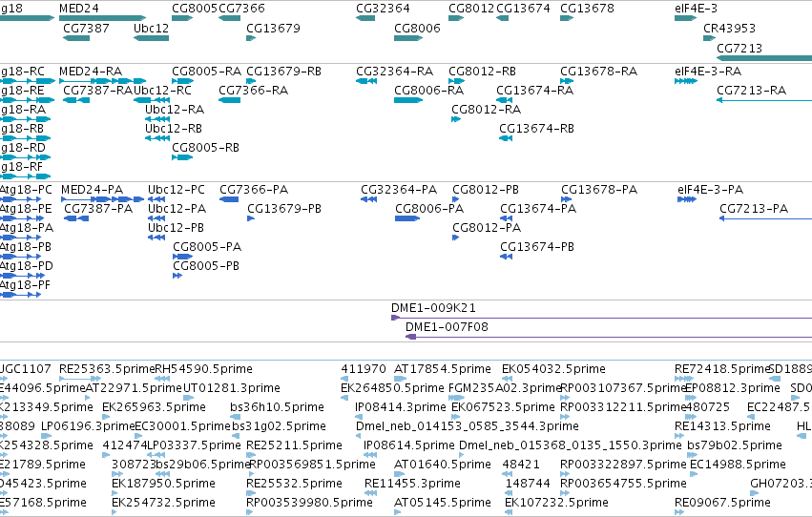Select protein Ubc12-PC
Screen dimensions: 812x517
pos(156,199)
